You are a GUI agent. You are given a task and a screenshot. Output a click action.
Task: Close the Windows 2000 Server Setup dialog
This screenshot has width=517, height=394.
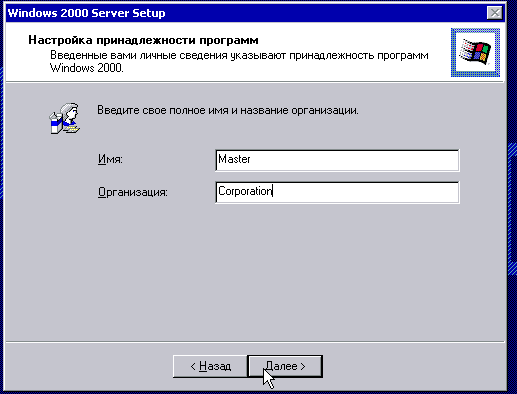[x=495, y=13]
